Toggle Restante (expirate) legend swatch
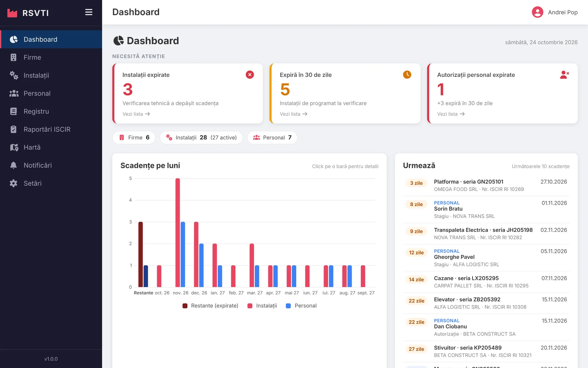Image resolution: width=588 pixels, height=368 pixels. [x=185, y=306]
